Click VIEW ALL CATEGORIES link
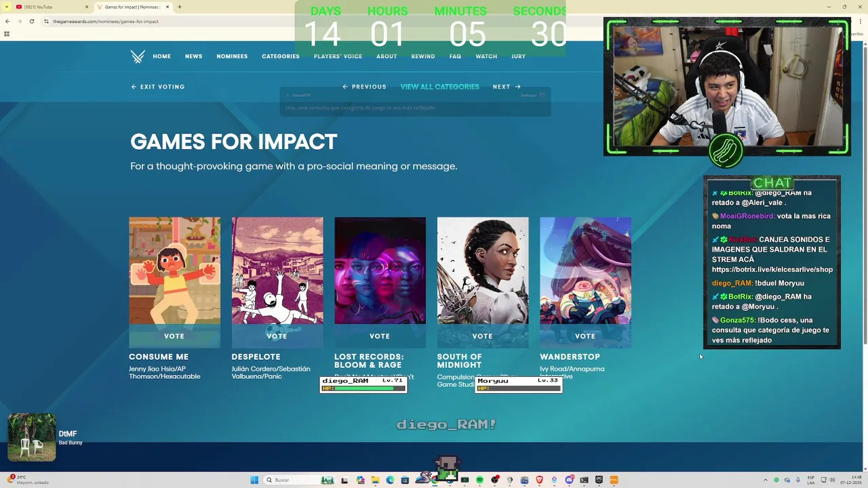The height and width of the screenshot is (488, 868). click(x=439, y=87)
